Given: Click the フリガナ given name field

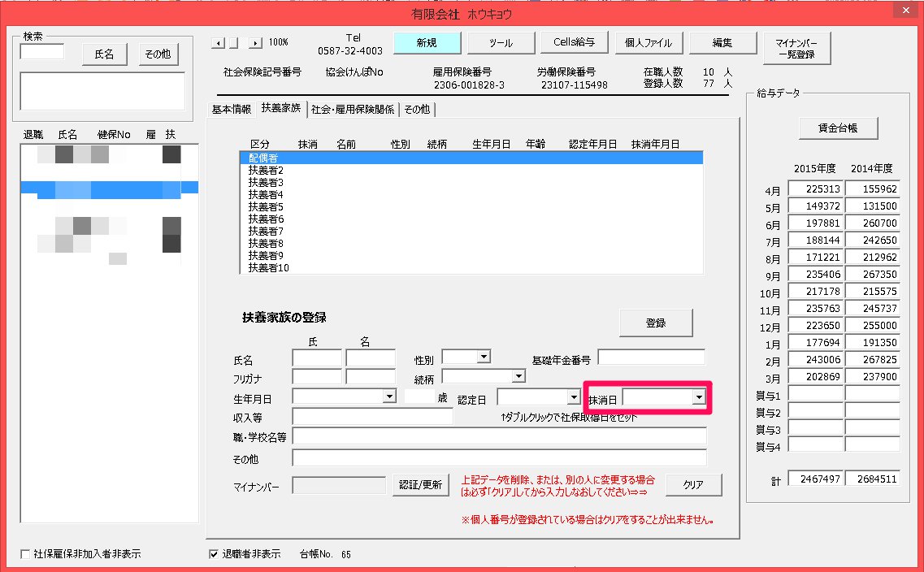Looking at the screenshot, I should [x=371, y=377].
